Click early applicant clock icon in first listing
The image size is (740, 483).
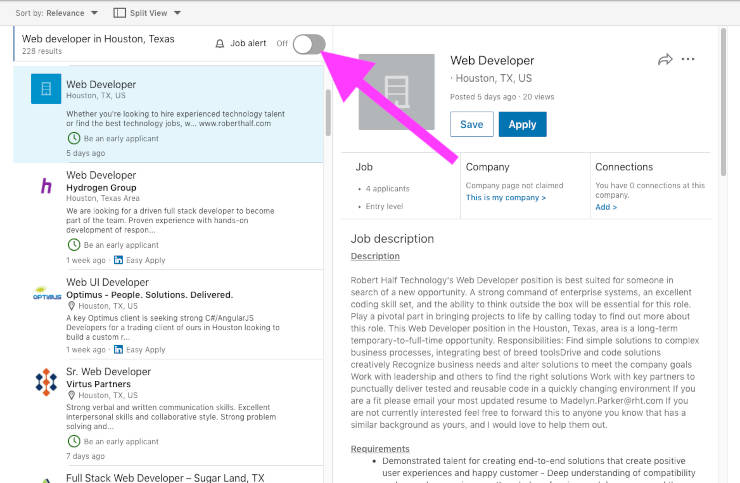pos(74,138)
